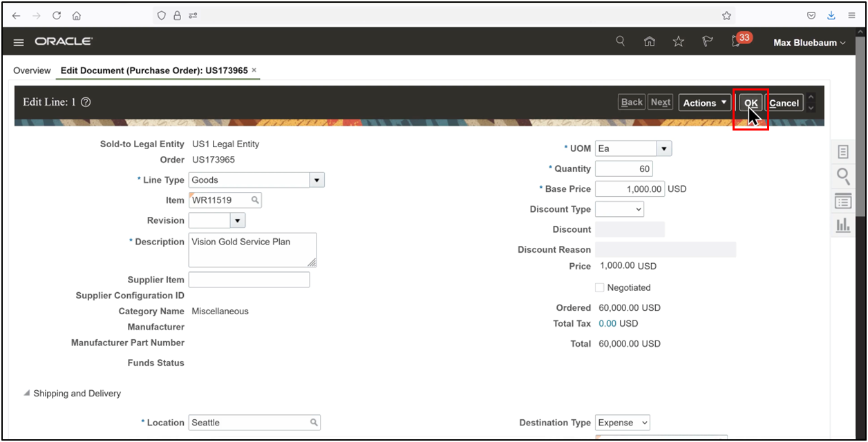Open the UOM dropdown
This screenshot has width=868, height=442.
coord(663,148)
